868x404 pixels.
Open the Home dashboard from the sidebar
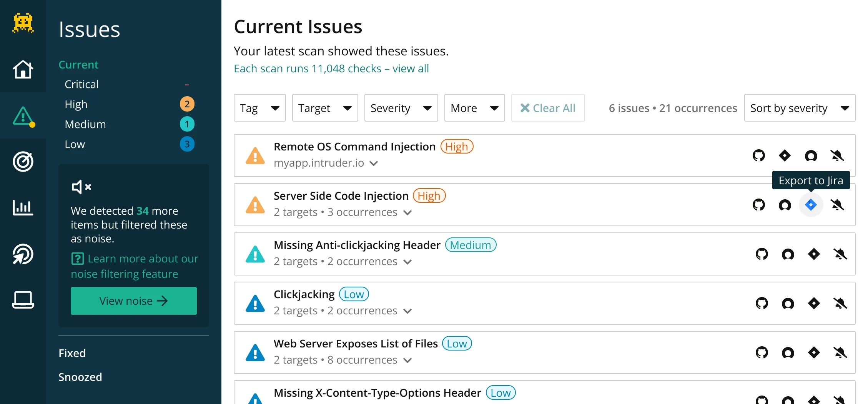pyautogui.click(x=23, y=70)
